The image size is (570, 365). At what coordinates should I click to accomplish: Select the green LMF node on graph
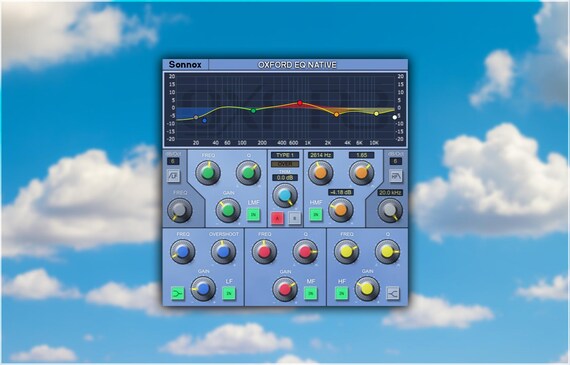pos(254,111)
